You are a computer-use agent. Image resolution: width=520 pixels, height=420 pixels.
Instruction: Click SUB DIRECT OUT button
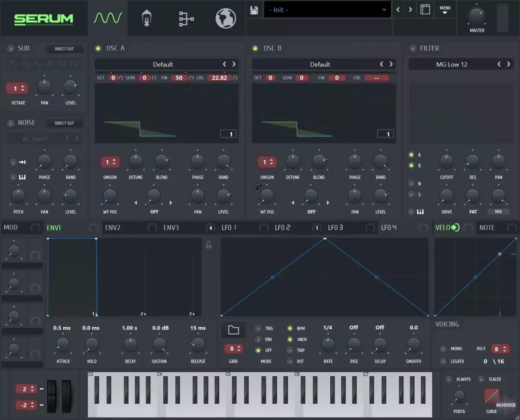point(64,49)
